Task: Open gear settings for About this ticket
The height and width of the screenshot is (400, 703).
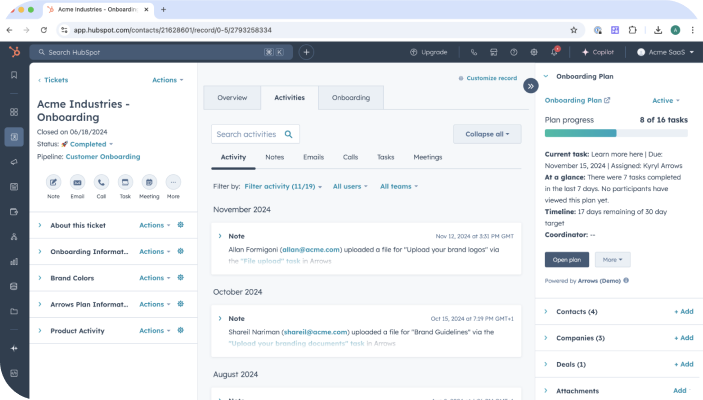Action: tap(181, 225)
